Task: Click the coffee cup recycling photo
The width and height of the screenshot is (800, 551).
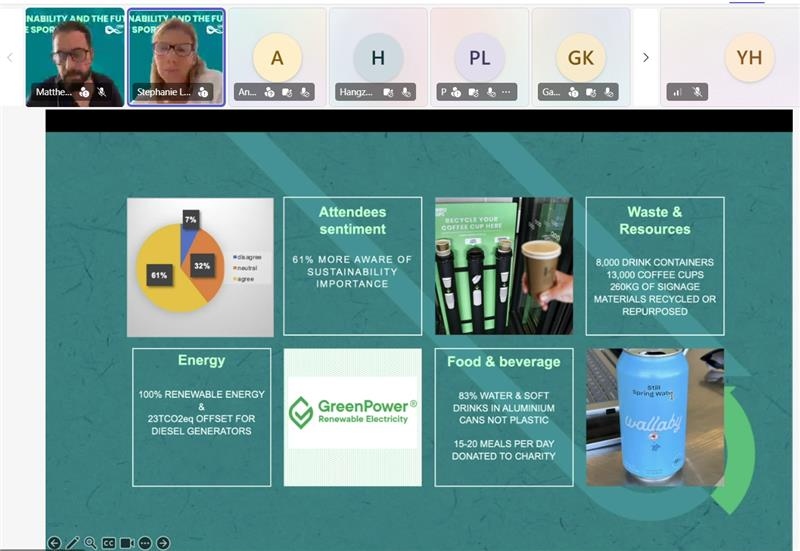Action: coord(504,266)
